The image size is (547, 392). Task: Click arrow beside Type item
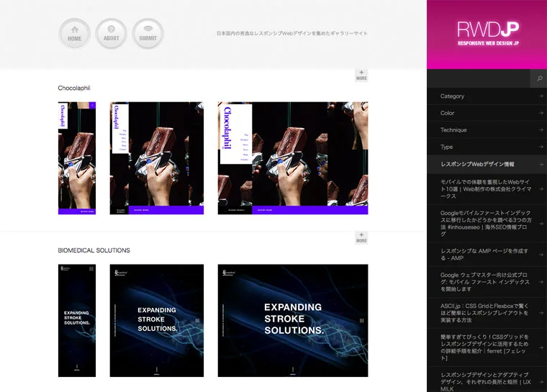point(541,147)
